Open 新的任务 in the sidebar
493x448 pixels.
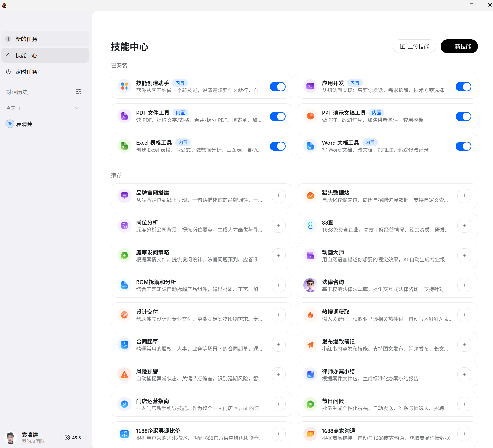(x=45, y=39)
